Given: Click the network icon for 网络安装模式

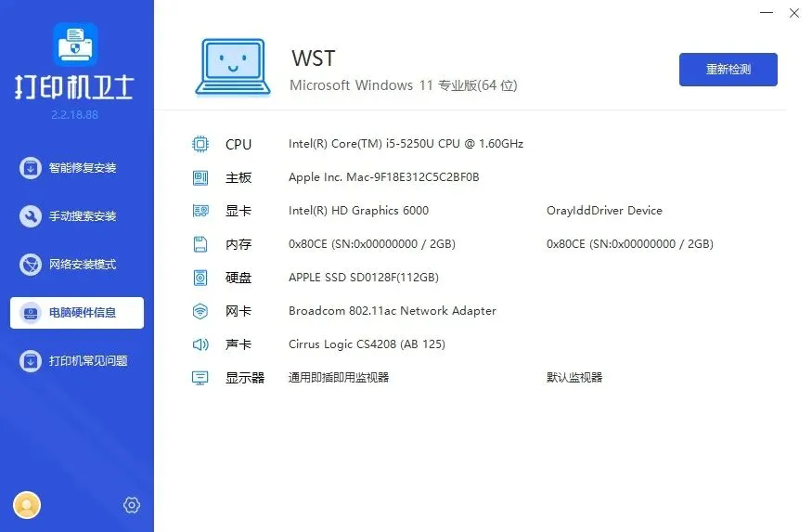Looking at the screenshot, I should click(30, 265).
